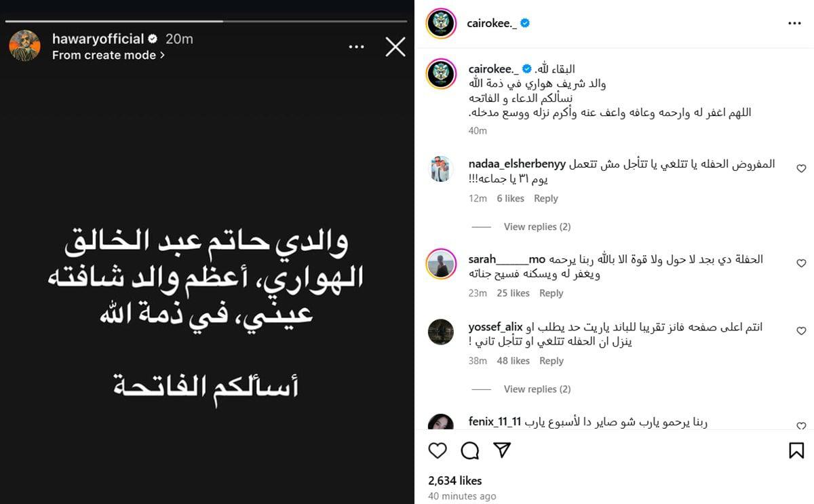This screenshot has width=814, height=504.
Task: Expand replies under nadaa_elsherbenyy's comment
Action: pos(537,227)
